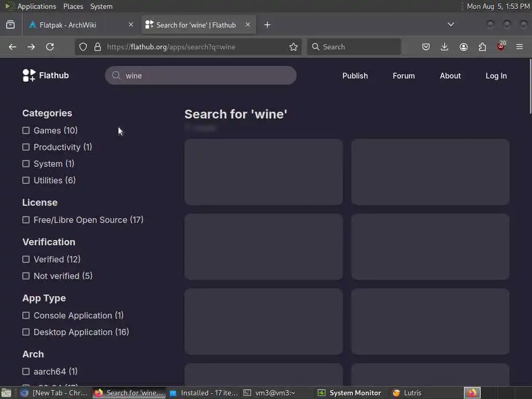This screenshot has height=399, width=532.
Task: Expand the list all tabs chevron
Action: click(x=451, y=24)
